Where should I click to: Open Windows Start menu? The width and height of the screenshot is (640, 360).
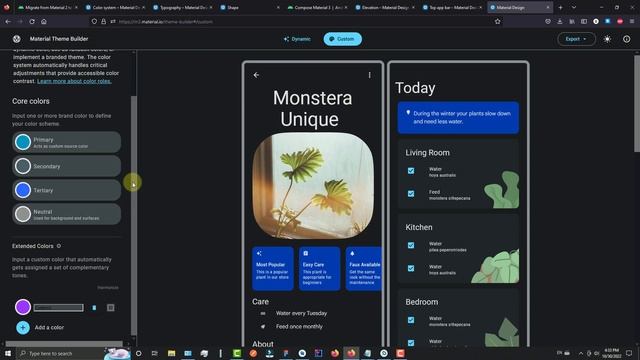(8, 353)
